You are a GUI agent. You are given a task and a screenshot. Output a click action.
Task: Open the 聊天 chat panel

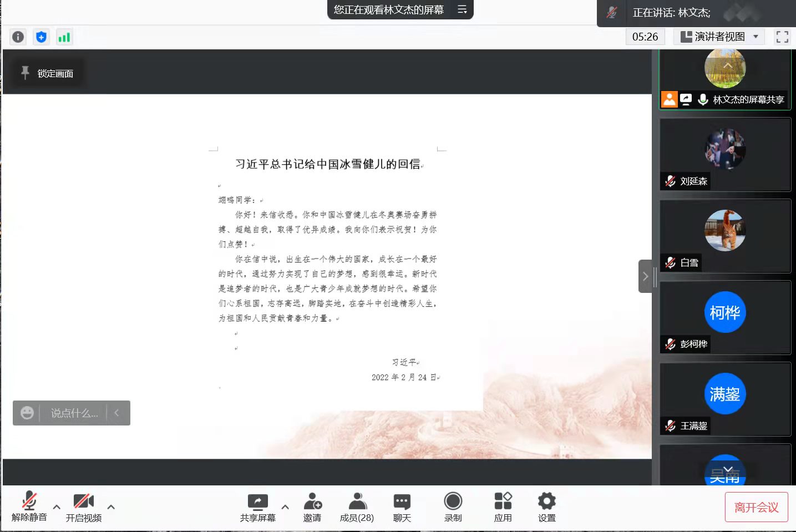pyautogui.click(x=402, y=507)
